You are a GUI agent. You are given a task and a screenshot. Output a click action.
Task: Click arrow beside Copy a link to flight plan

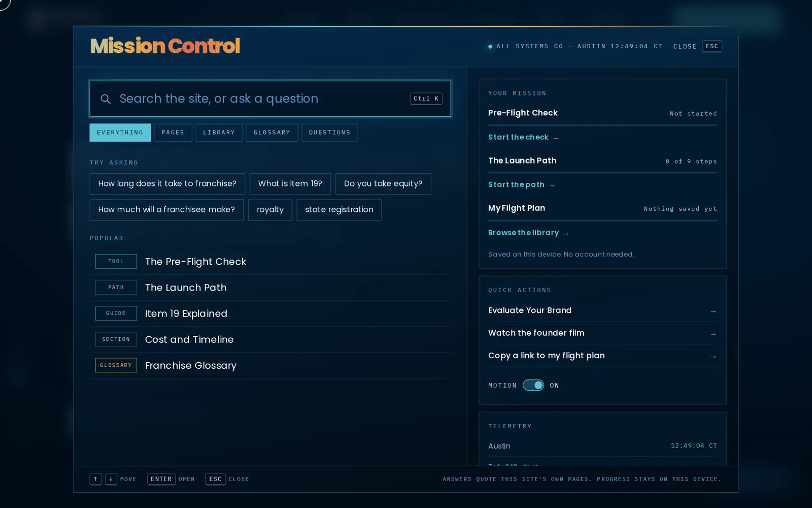[713, 357]
